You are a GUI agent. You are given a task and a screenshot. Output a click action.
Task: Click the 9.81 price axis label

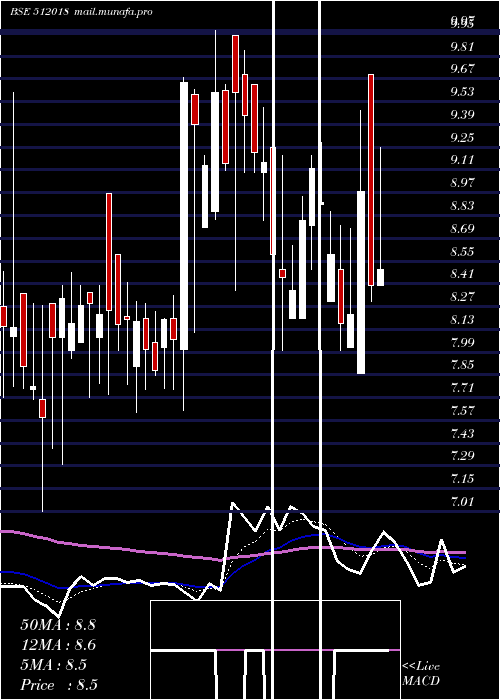[462, 46]
